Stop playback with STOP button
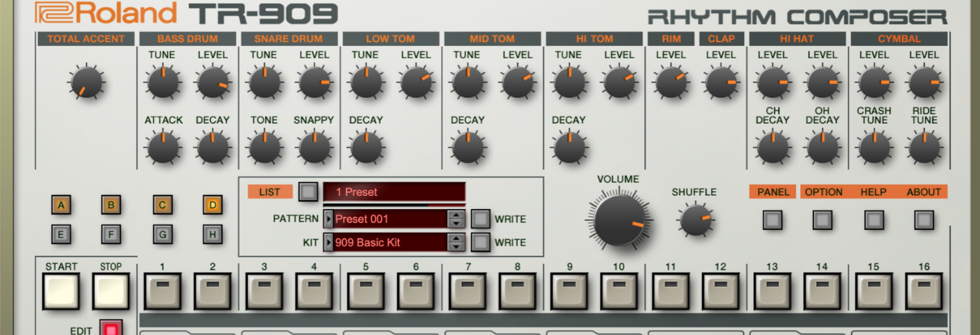Image resolution: width=980 pixels, height=335 pixels. click(111, 292)
